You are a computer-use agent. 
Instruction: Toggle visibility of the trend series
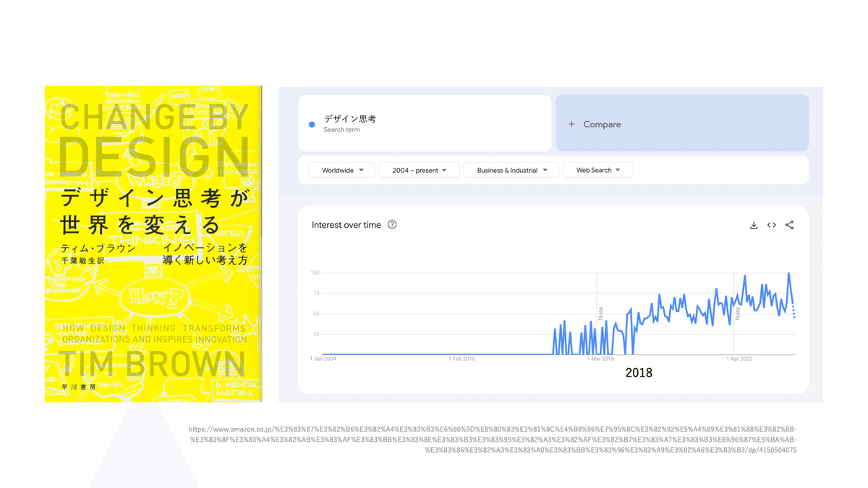(311, 124)
